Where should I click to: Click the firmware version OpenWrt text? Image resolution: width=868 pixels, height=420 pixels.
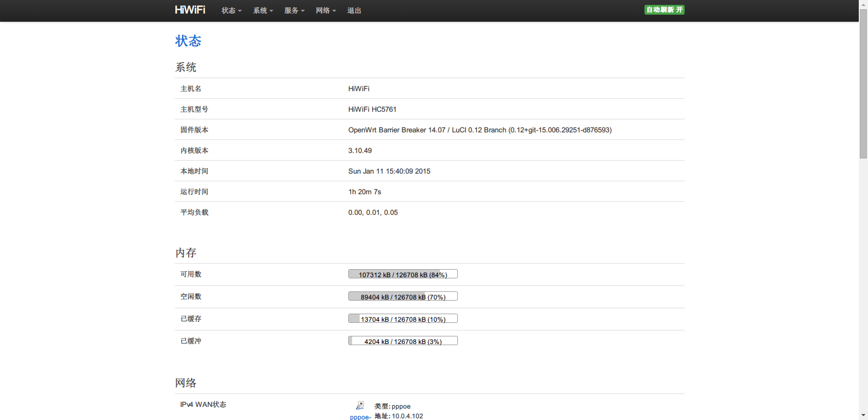pos(480,130)
